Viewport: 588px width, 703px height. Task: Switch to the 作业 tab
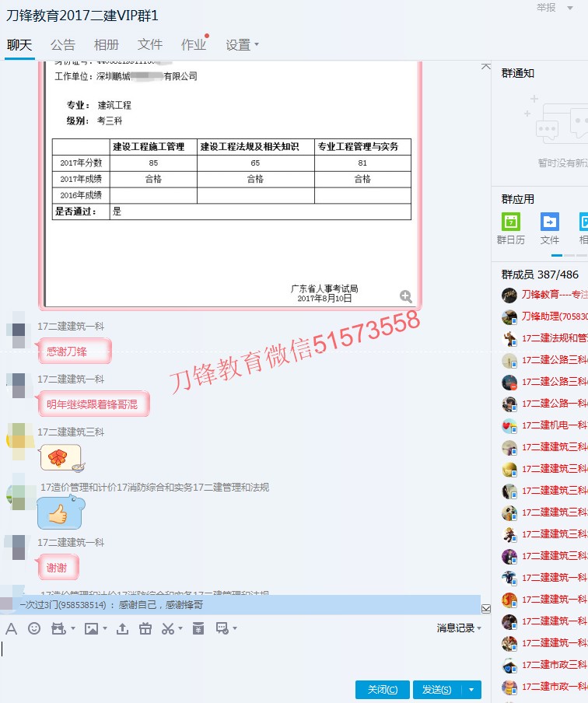[x=194, y=45]
